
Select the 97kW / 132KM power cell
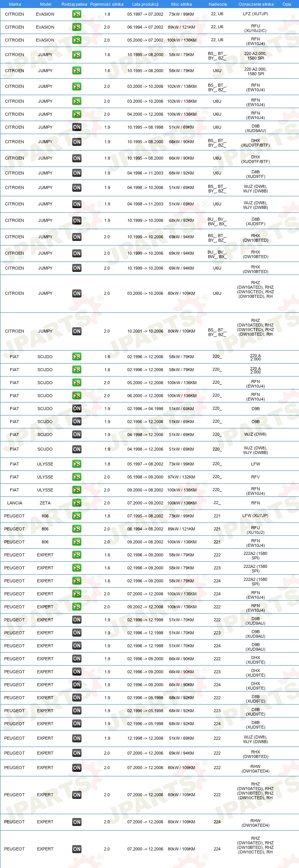pos(182,477)
